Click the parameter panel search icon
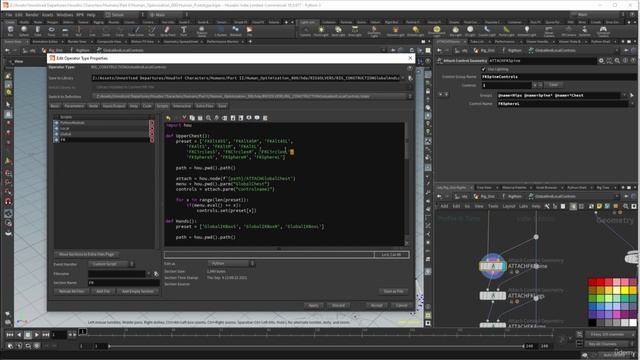The image size is (640, 360). tap(617, 61)
